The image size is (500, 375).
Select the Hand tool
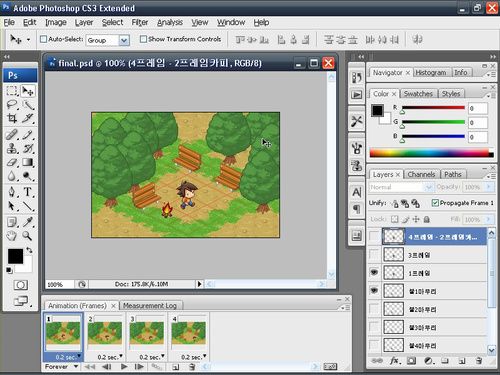(12, 236)
